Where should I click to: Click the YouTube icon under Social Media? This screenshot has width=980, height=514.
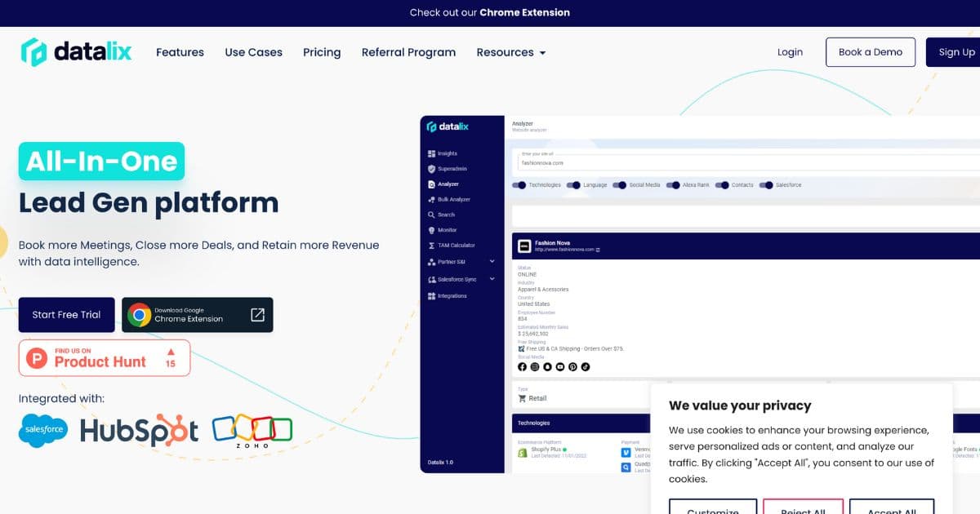pyautogui.click(x=560, y=367)
